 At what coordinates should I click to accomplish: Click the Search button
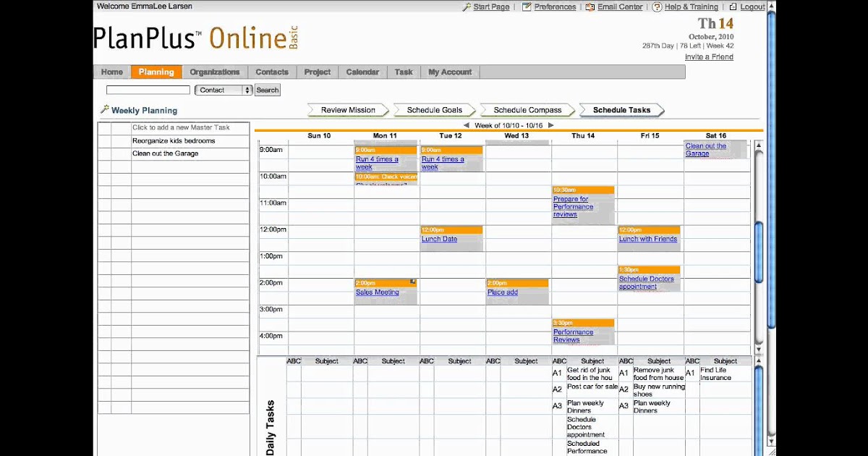(268, 90)
